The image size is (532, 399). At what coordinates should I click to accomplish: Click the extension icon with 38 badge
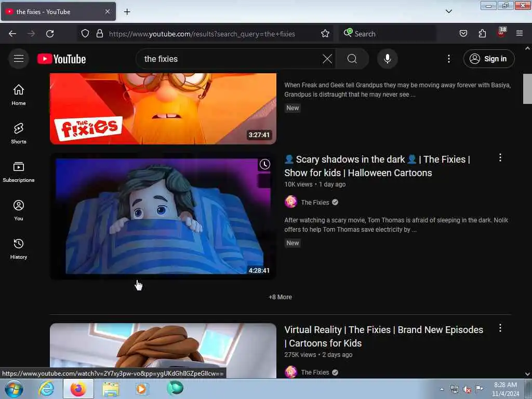tap(501, 33)
